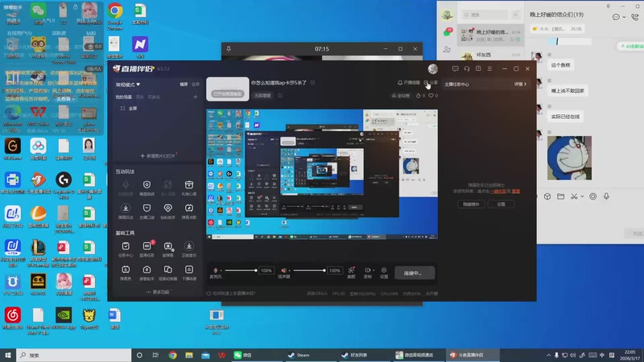
Task: Expand the WeChat chat-bubble dropdown
Action: pyautogui.click(x=624, y=17)
